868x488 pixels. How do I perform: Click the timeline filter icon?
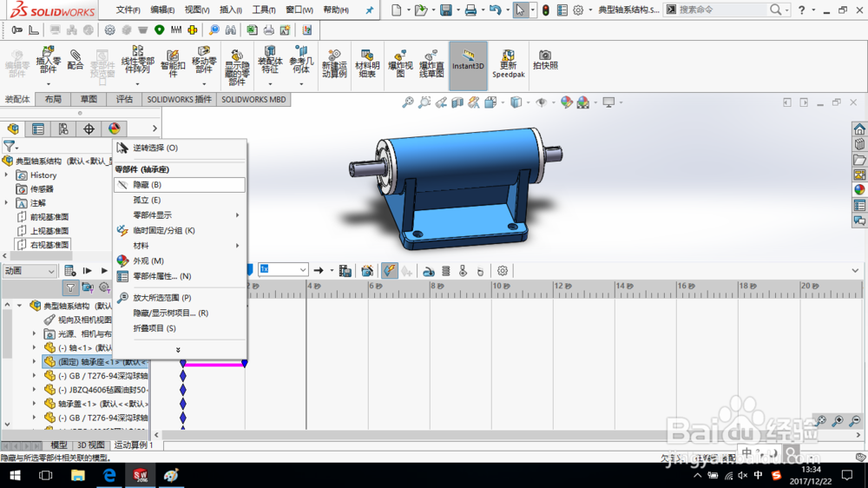click(x=70, y=287)
